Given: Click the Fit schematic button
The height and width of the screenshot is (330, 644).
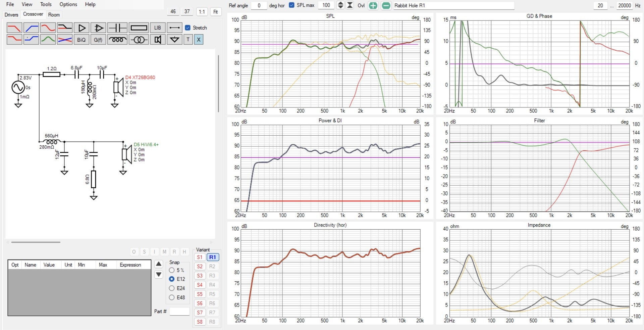Looking at the screenshot, I should [x=216, y=12].
